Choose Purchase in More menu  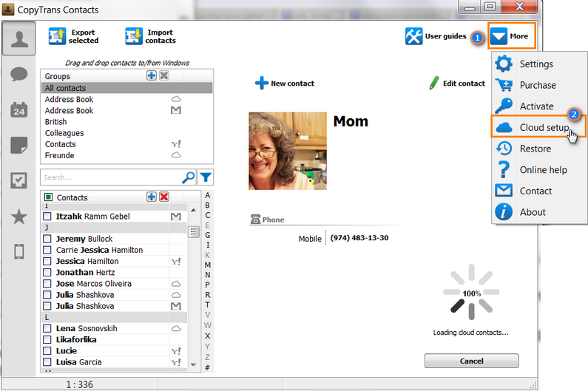[x=539, y=85]
